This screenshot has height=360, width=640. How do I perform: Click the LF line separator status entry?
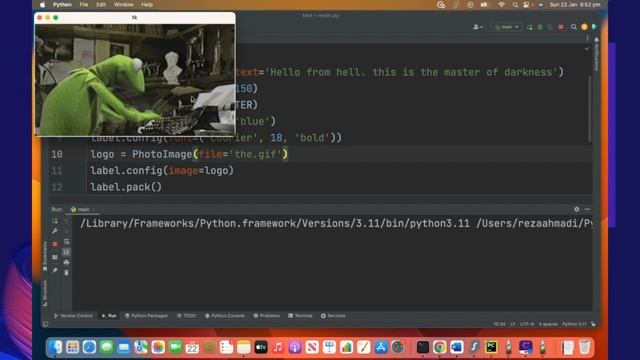pyautogui.click(x=512, y=324)
